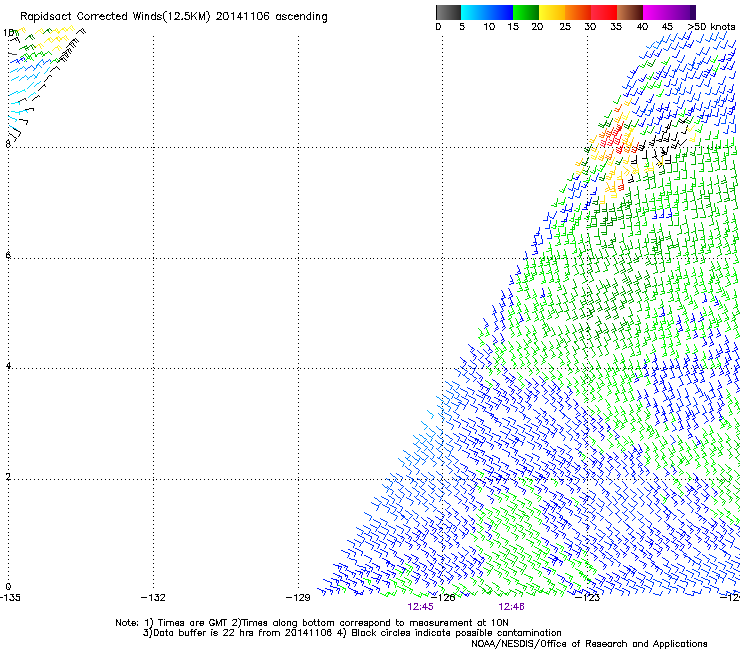Click the '-126' longitude axis label
740x650 pixels.
pyautogui.click(x=444, y=598)
